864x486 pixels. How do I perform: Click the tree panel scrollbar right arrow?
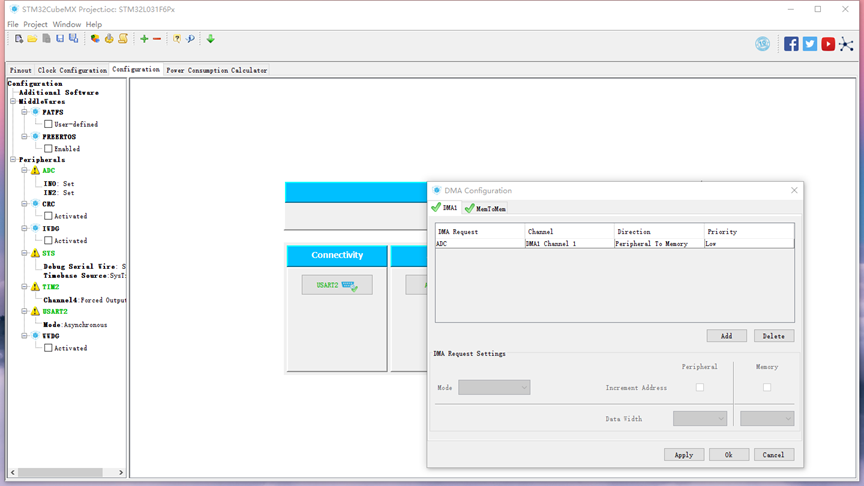tap(121, 472)
